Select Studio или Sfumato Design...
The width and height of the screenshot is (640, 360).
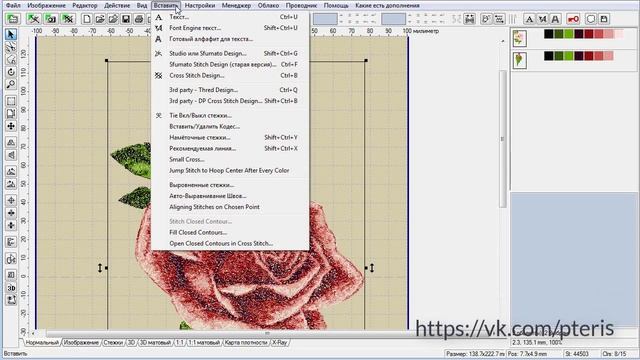point(230,53)
